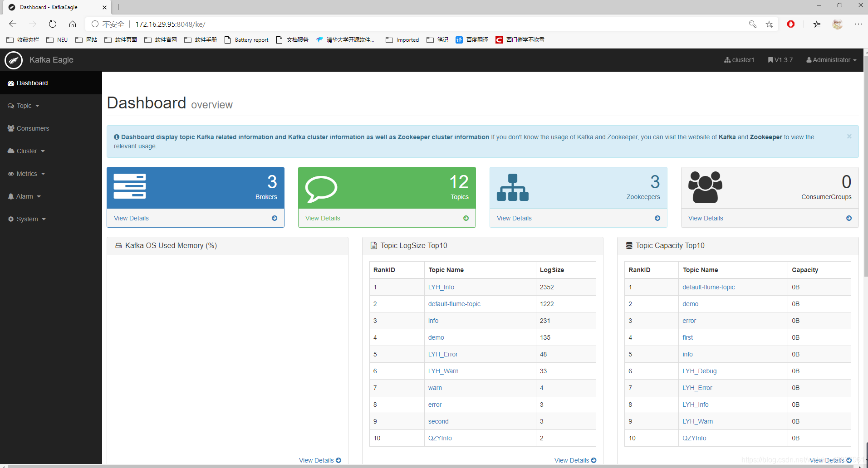Click the Kafka Eagle brand title
This screenshot has height=468, width=868.
[51, 60]
